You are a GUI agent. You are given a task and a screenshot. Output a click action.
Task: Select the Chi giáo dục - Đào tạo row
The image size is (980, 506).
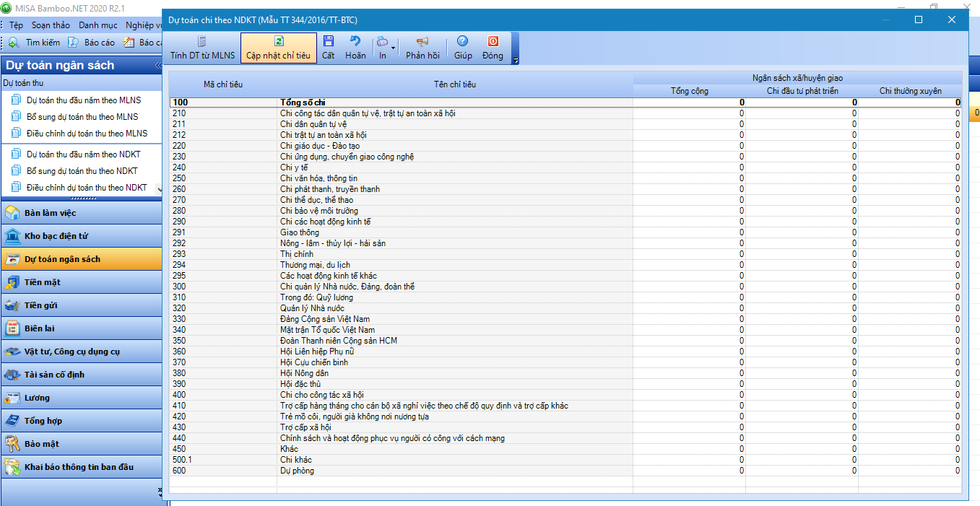319,146
